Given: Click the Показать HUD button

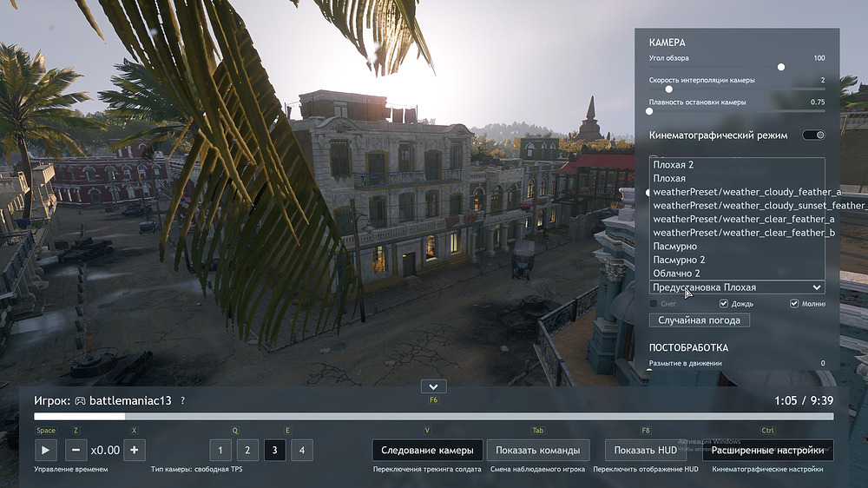Looking at the screenshot, I should (646, 451).
